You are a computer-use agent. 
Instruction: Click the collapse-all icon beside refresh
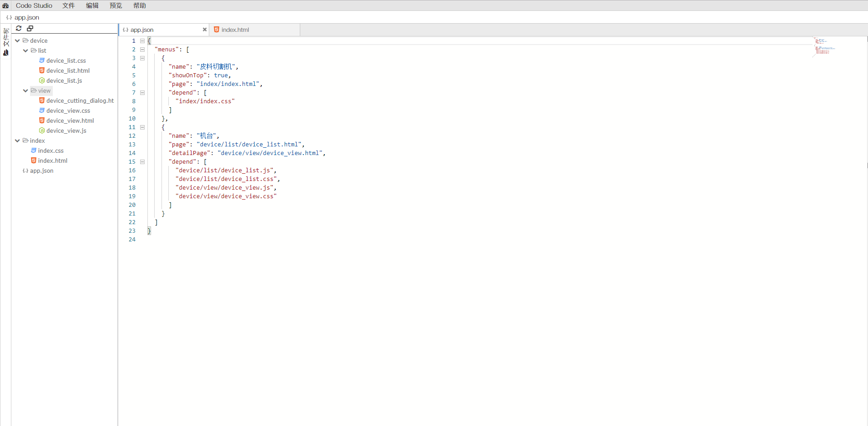30,28
